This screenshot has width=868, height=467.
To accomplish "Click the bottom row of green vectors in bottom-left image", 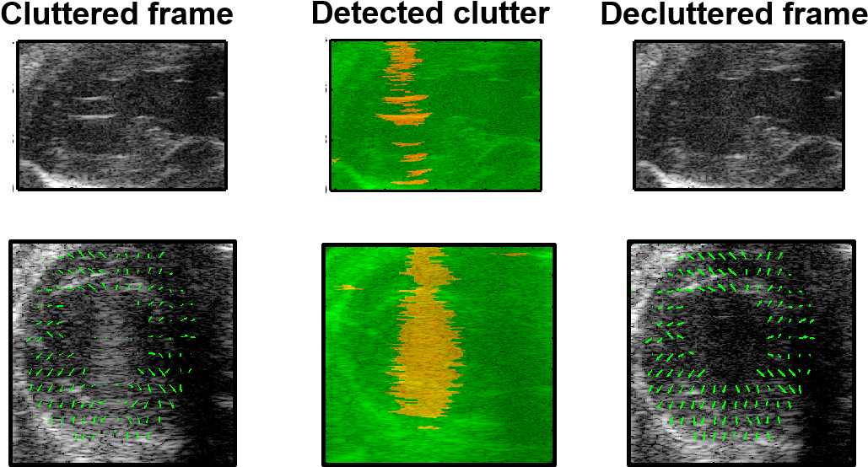I will (114, 436).
